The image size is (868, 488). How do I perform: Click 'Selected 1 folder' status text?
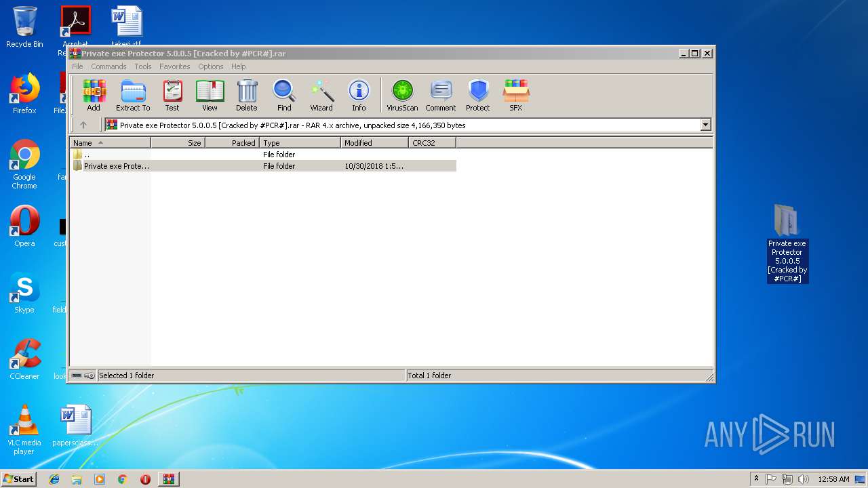click(x=127, y=375)
